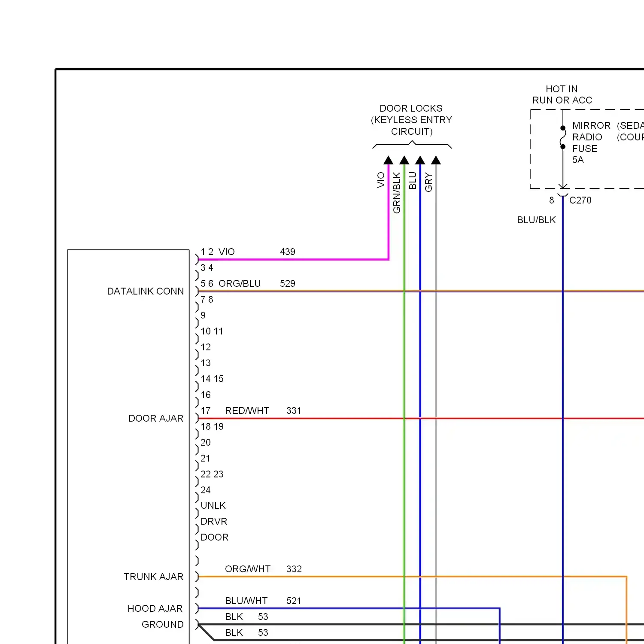
Task: Click the vertical VIO wire label
Action: (380, 180)
